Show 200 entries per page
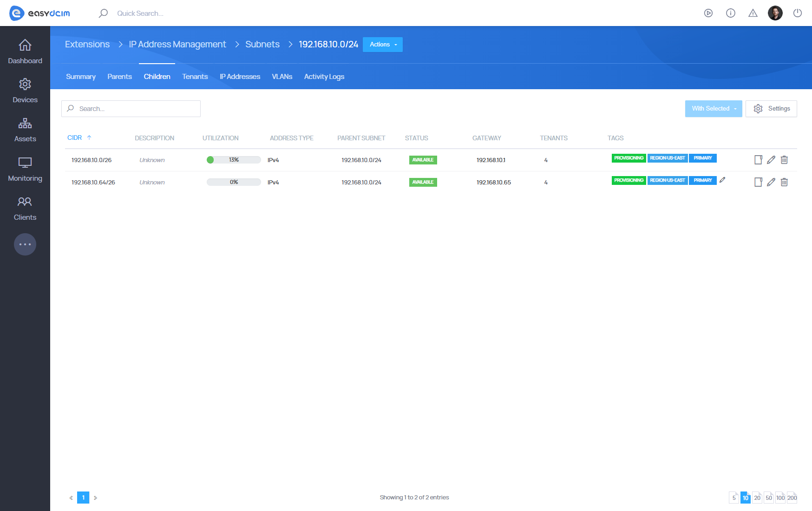 (792, 498)
